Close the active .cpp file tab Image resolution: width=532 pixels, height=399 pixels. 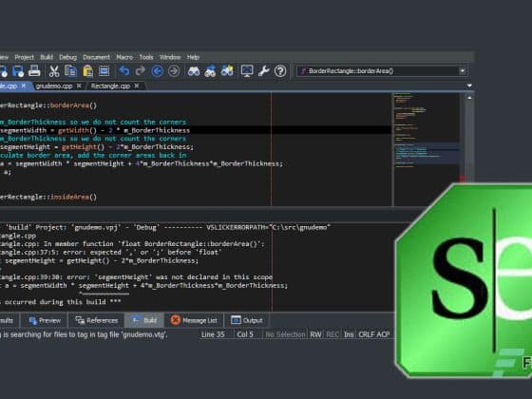24,85
